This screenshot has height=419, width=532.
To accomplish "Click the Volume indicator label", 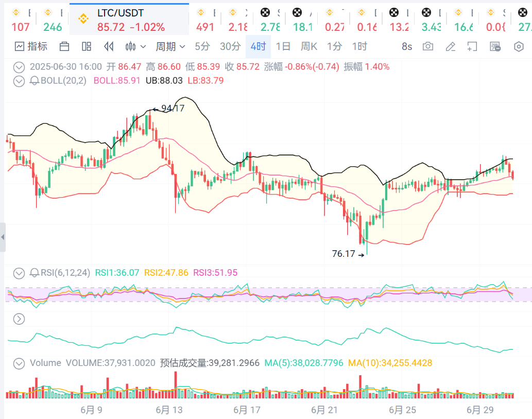I will tap(45, 363).
